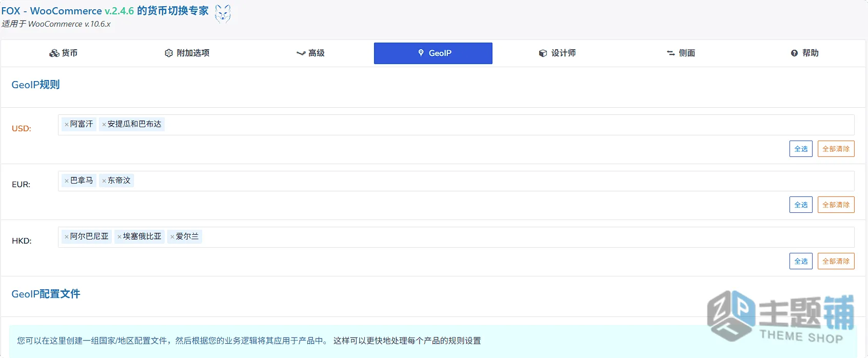
Task: Remove 爱尔兰 tag from HKD rule
Action: [x=172, y=237]
